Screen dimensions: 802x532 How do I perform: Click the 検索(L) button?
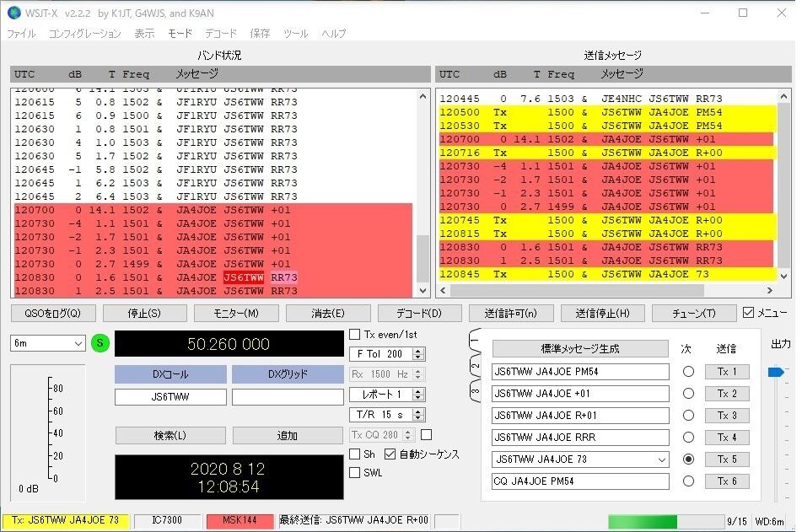(170, 435)
